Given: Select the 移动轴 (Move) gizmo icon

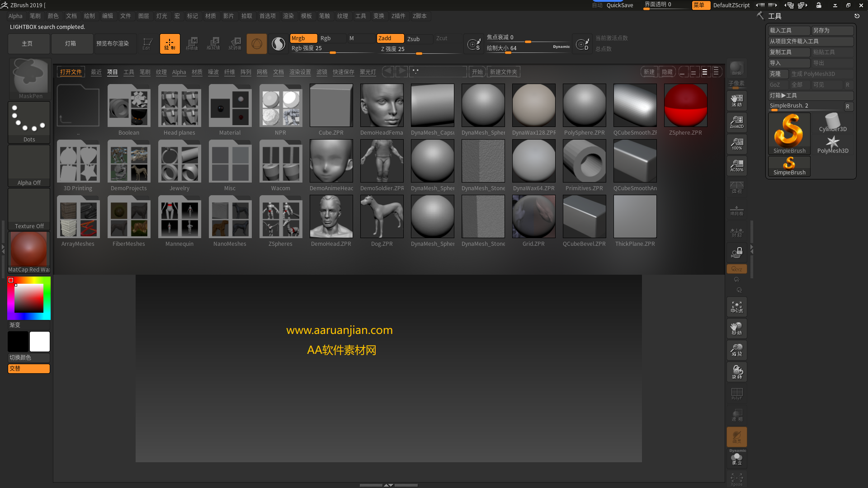Looking at the screenshot, I should [192, 43].
